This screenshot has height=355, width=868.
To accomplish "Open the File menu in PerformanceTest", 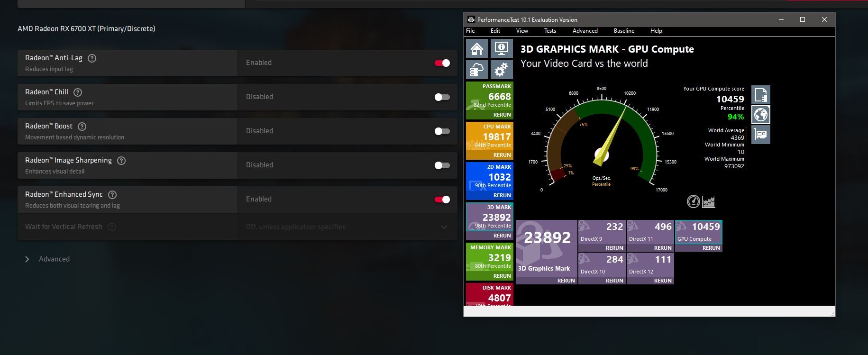I will click(x=470, y=31).
